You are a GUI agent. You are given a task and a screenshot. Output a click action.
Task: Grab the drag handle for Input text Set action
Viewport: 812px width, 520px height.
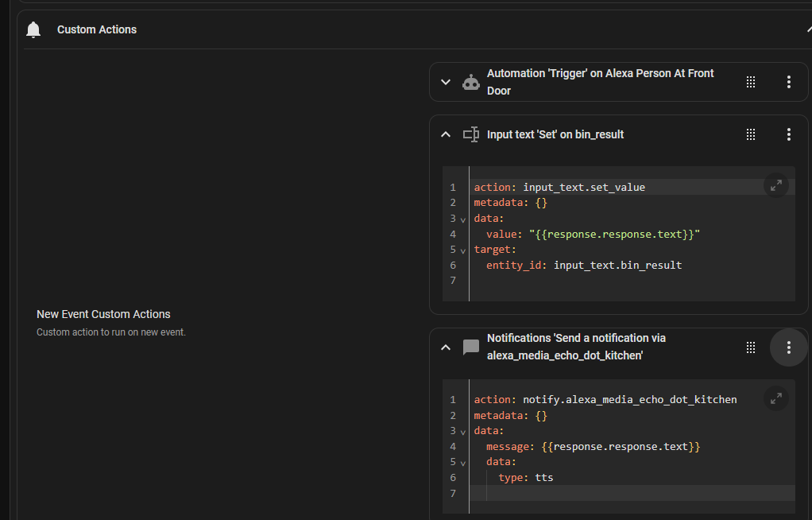[x=750, y=135]
